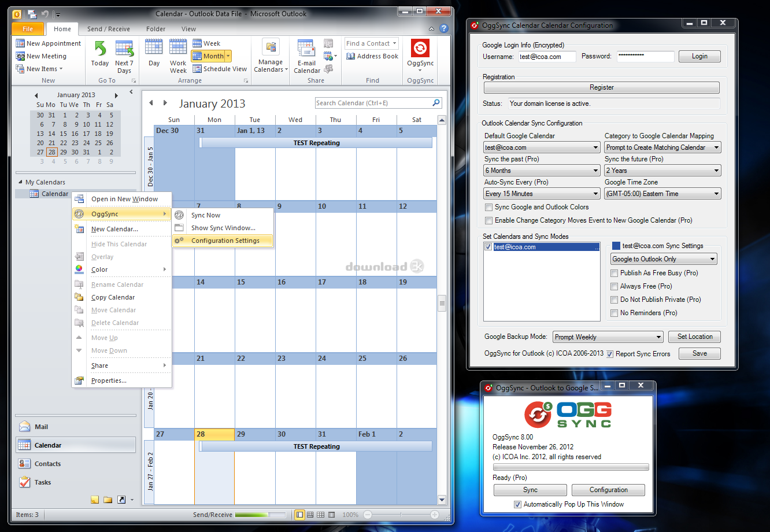770x532 pixels.
Task: Open the Contacts navigation pane
Action: point(75,464)
